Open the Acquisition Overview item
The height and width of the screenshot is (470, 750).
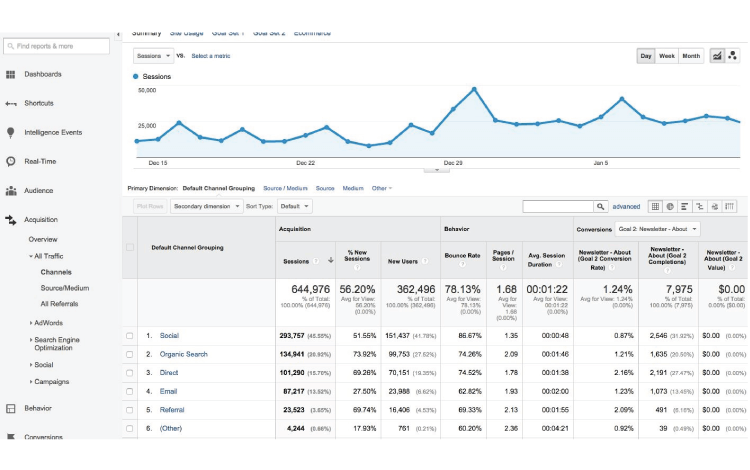pyautogui.click(x=43, y=240)
